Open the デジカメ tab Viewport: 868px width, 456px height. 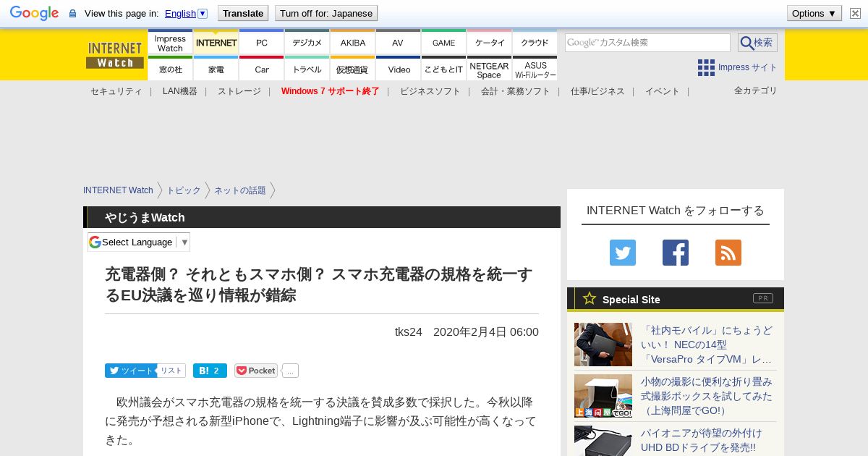[307, 43]
